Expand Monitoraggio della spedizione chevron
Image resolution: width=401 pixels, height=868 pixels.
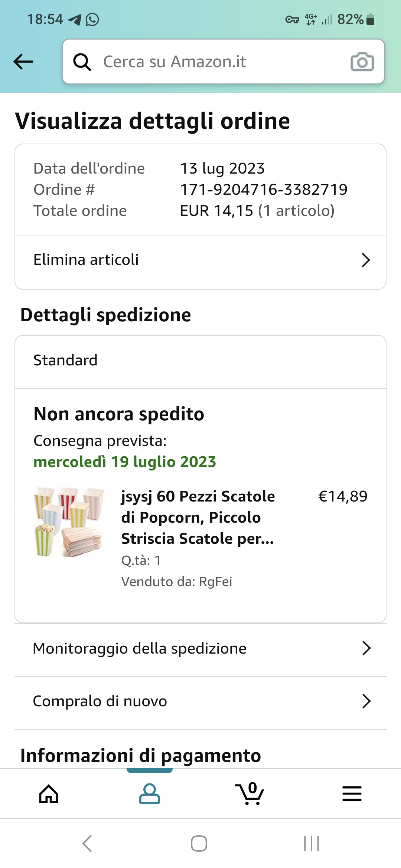tap(366, 648)
